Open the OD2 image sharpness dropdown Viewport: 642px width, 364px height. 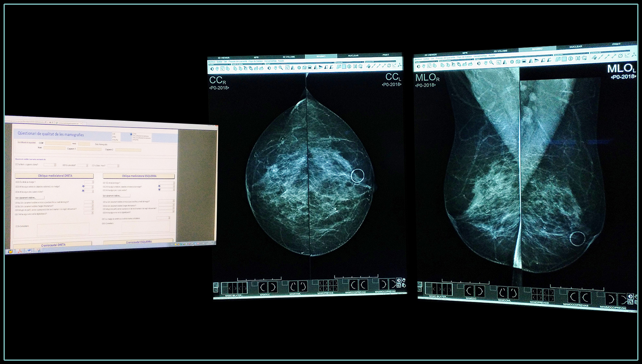[89, 182]
